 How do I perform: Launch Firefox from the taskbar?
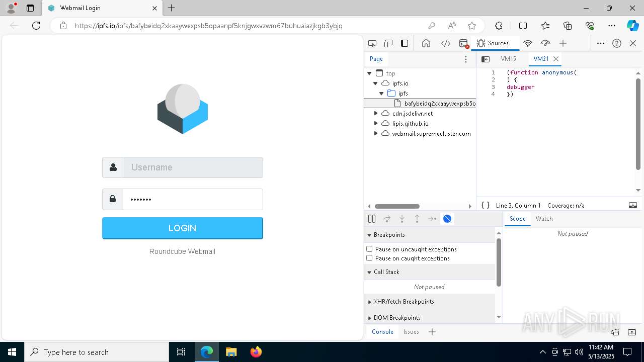256,352
